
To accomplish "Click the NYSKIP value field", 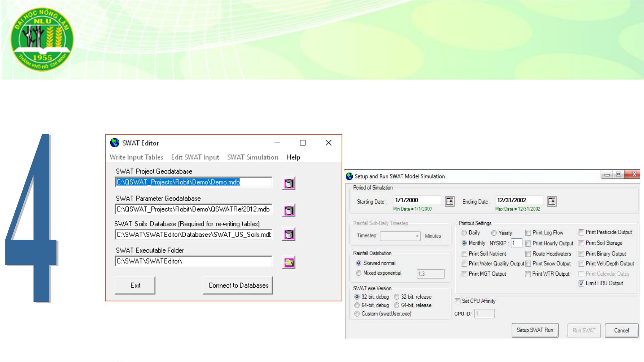I will 517,243.
